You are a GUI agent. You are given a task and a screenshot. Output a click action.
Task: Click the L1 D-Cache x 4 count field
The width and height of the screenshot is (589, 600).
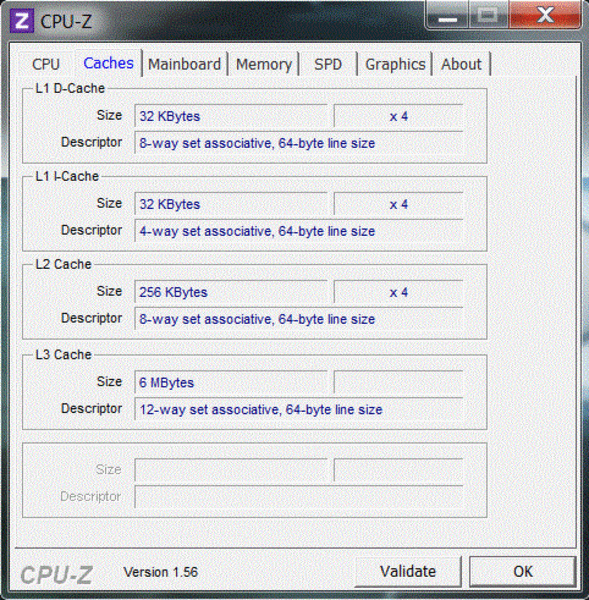398,116
